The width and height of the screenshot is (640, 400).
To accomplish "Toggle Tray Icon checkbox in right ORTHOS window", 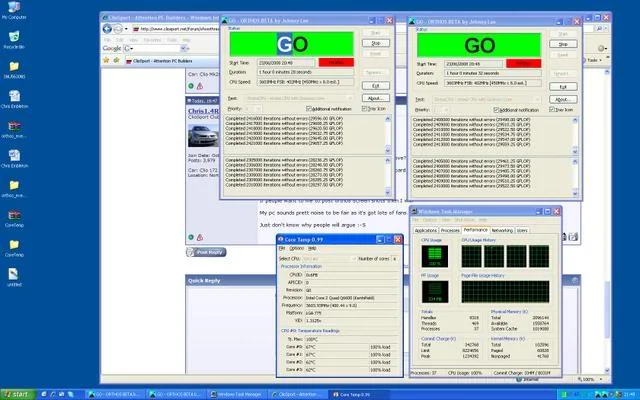I will (552, 110).
